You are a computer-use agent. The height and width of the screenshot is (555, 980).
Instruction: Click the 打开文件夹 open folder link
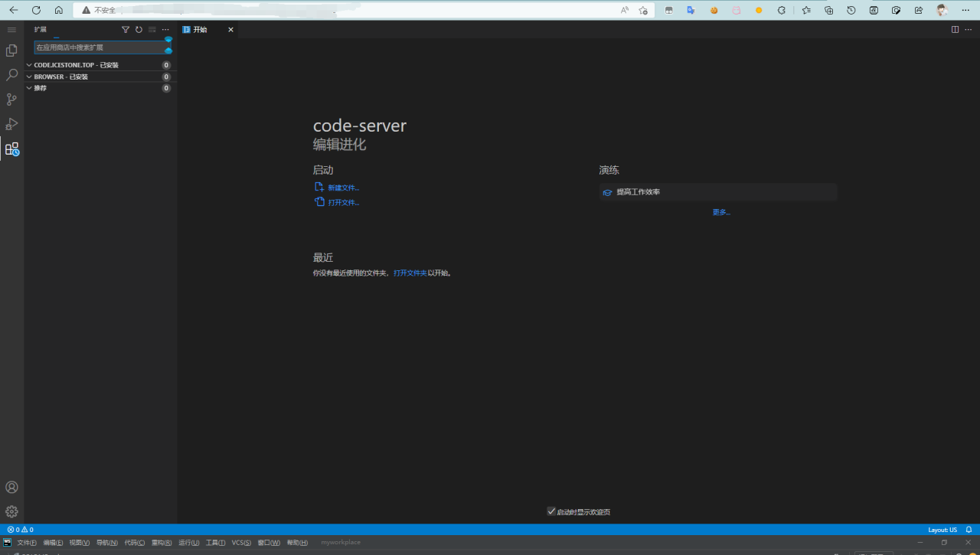tap(410, 273)
